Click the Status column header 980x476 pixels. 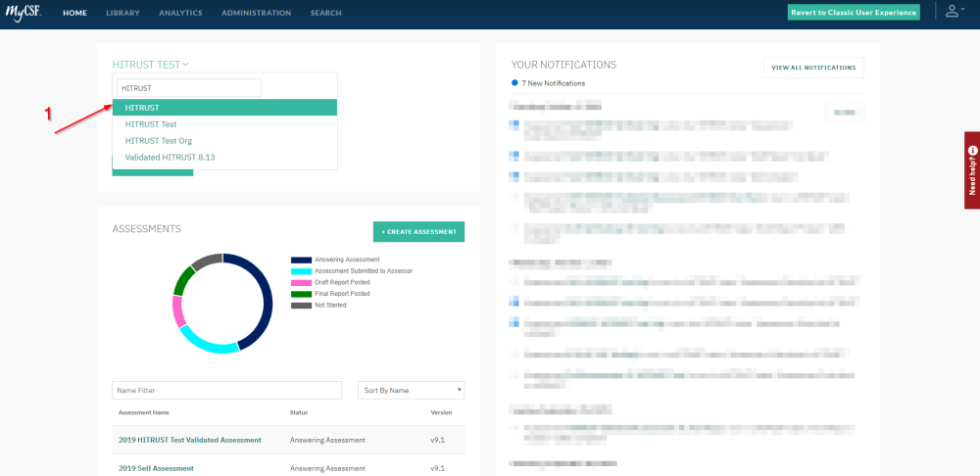(299, 413)
